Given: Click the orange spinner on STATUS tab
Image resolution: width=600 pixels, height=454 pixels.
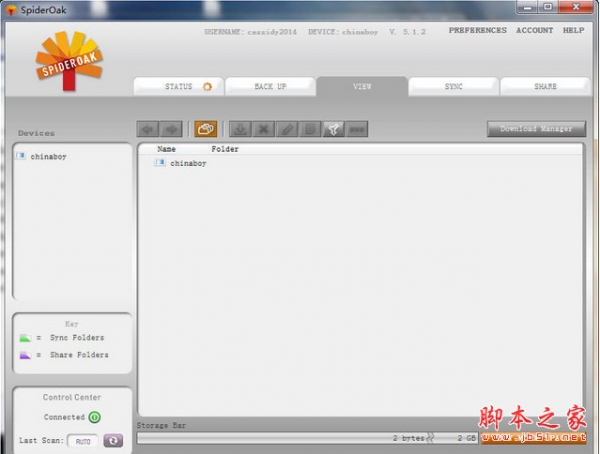Looking at the screenshot, I should click(x=207, y=87).
